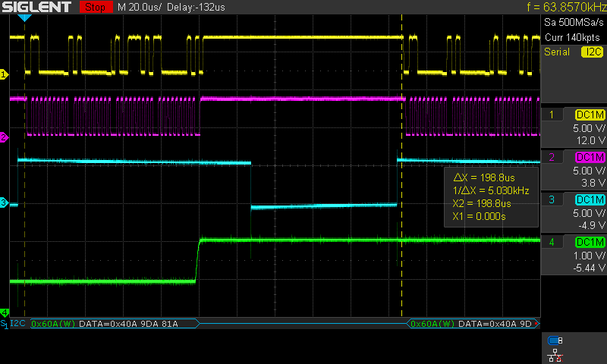Click cursor readout 1/ΔX = 5.030kHz

point(490,190)
